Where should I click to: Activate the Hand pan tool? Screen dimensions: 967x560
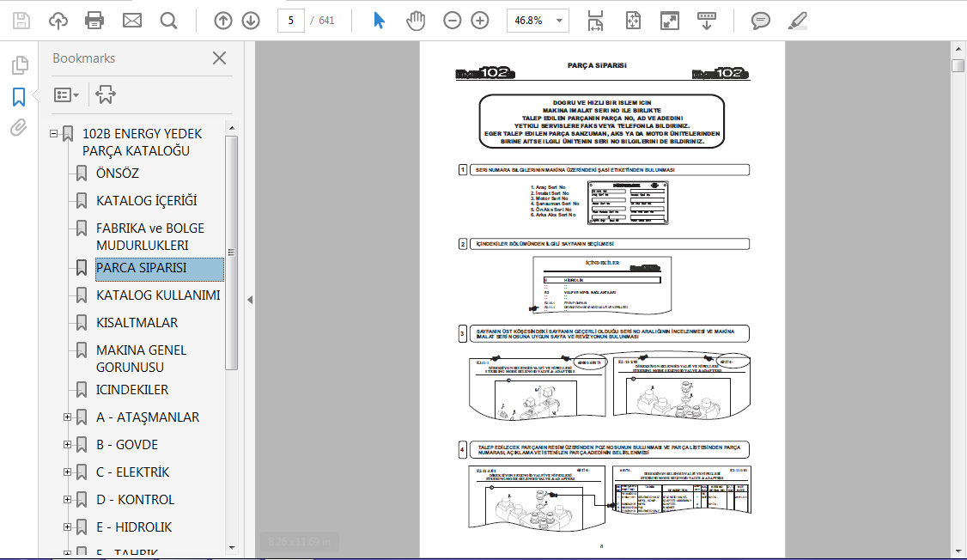(x=416, y=21)
